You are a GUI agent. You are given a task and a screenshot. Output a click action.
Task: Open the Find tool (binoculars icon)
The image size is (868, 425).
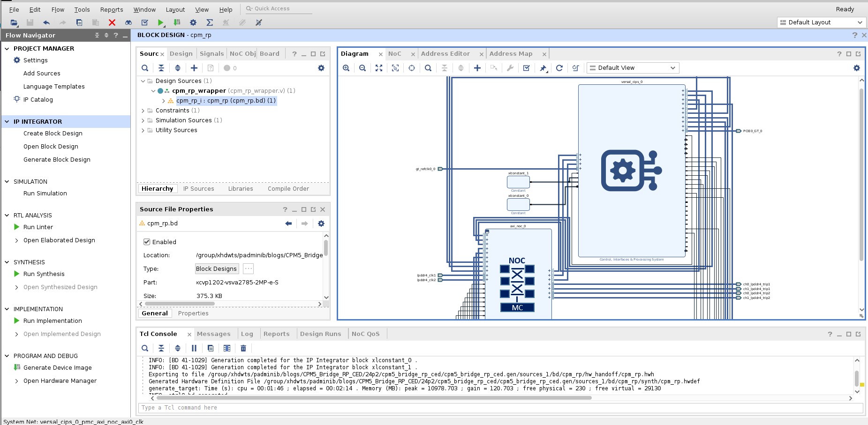[x=128, y=22]
